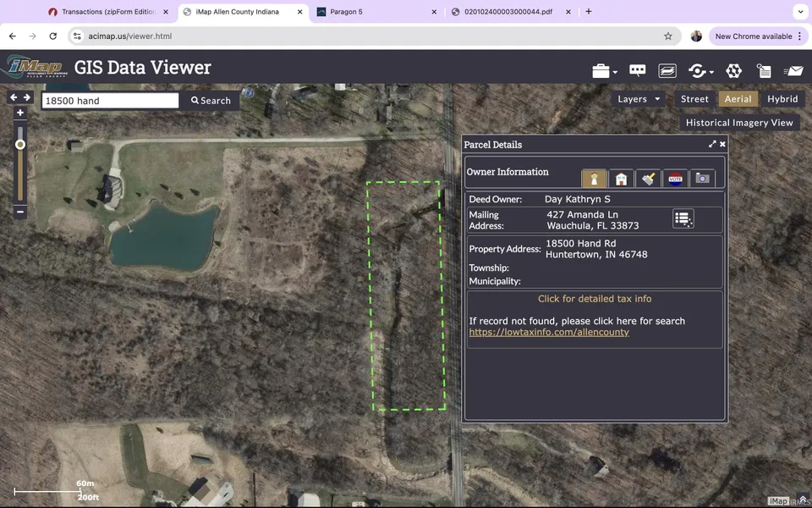Open the stacked map layers icon
Image resolution: width=812 pixels, height=508 pixels.
coord(667,71)
